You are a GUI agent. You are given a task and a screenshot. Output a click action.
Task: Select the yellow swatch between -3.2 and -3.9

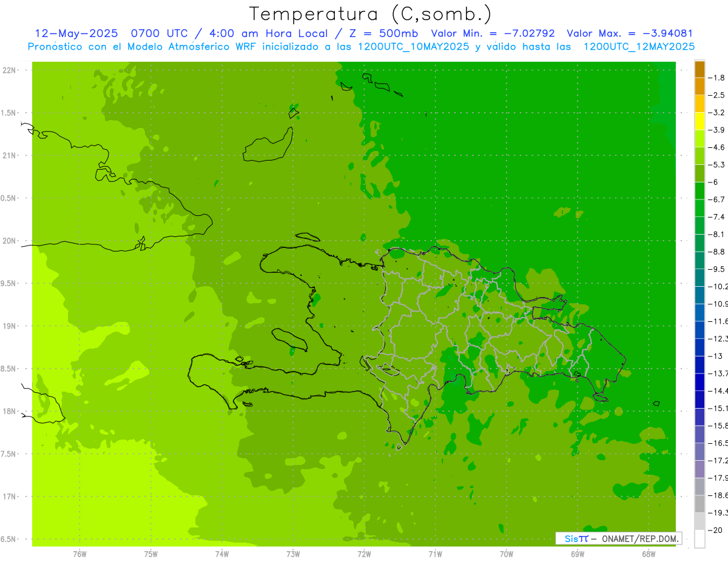tap(699, 121)
